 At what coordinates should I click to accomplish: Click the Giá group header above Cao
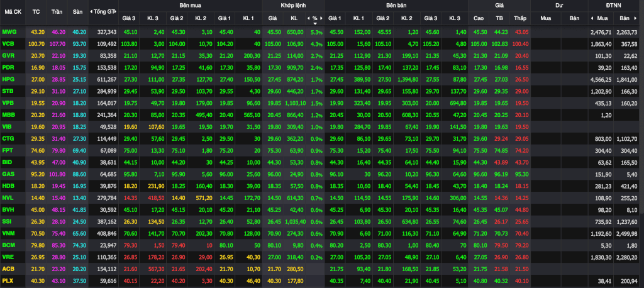pos(499,5)
